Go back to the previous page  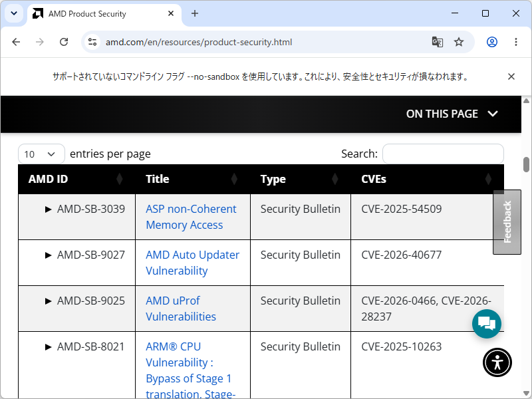16,42
